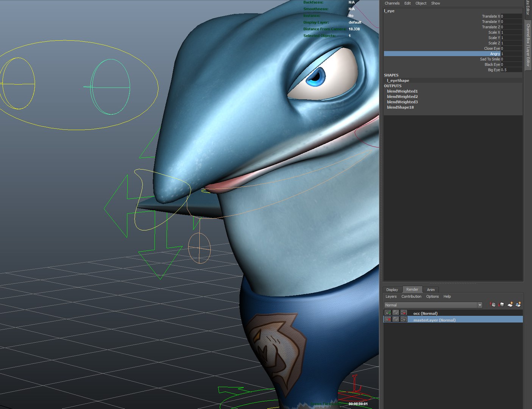Click the Big Eye value field

[x=511, y=70]
